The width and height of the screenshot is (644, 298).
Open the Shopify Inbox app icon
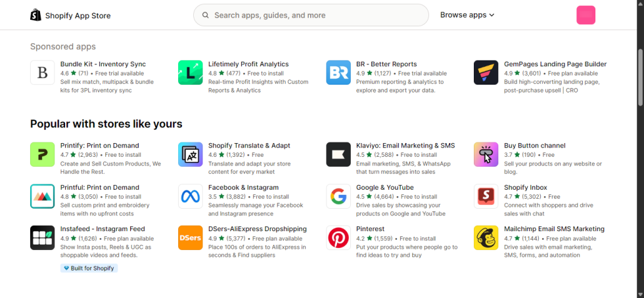tap(486, 196)
